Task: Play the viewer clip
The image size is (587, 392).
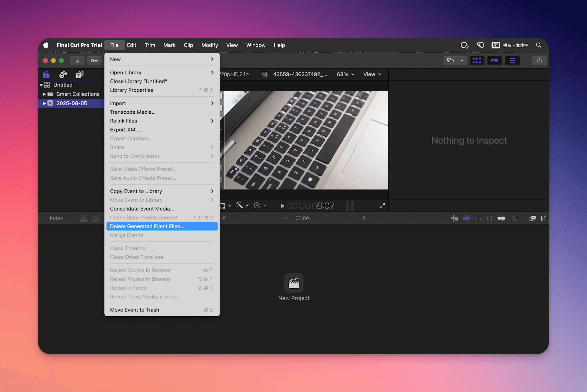Action: (282, 206)
